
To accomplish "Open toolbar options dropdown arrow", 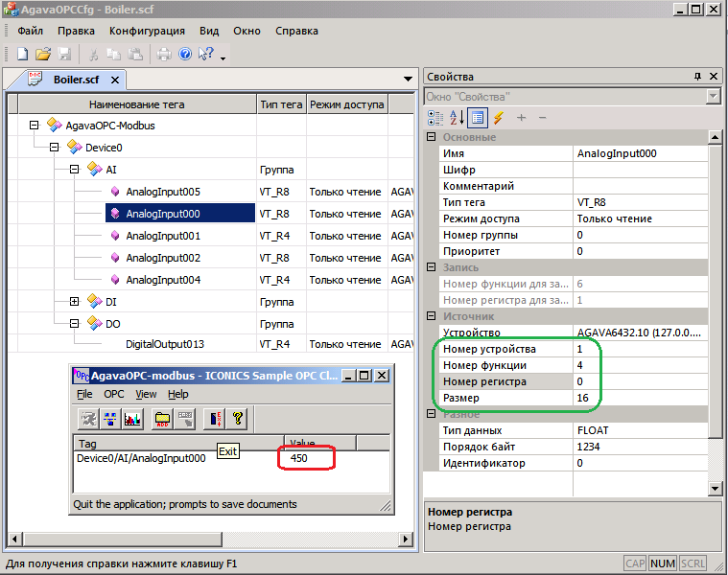I will (223, 58).
